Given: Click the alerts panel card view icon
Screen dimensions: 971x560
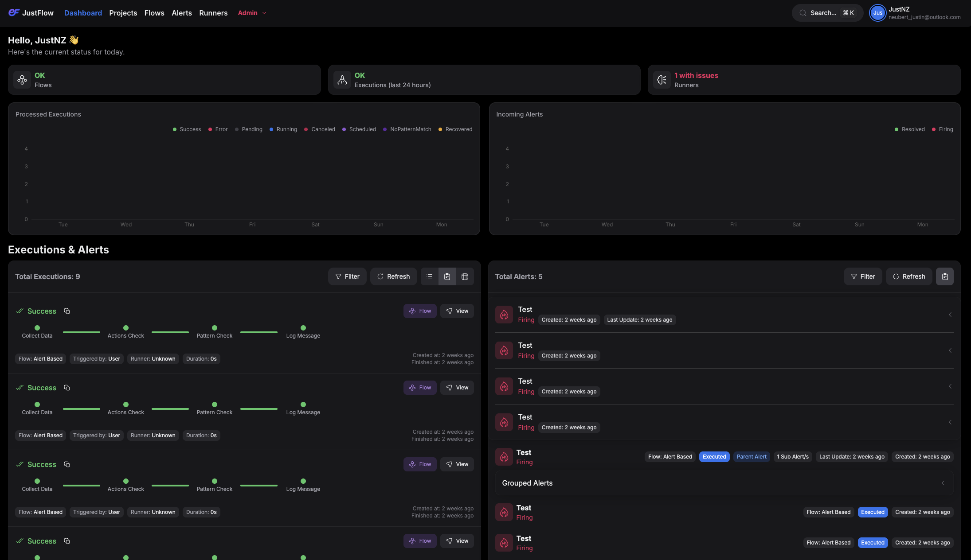Looking at the screenshot, I should [x=944, y=276].
